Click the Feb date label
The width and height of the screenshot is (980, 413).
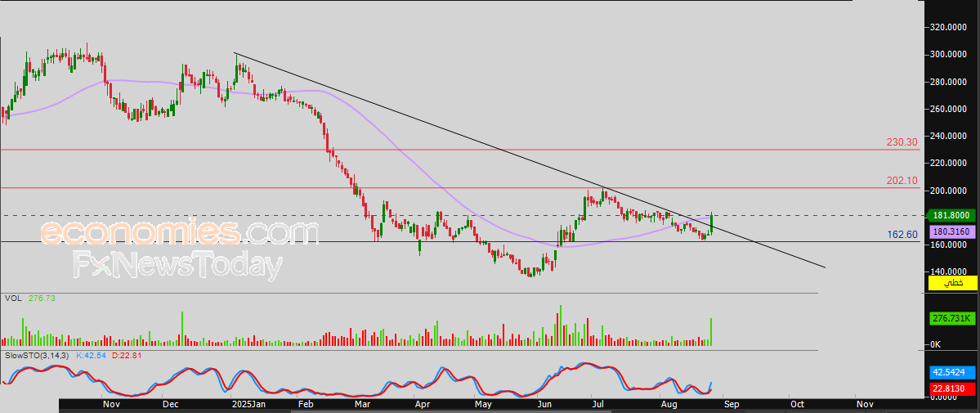pos(305,405)
